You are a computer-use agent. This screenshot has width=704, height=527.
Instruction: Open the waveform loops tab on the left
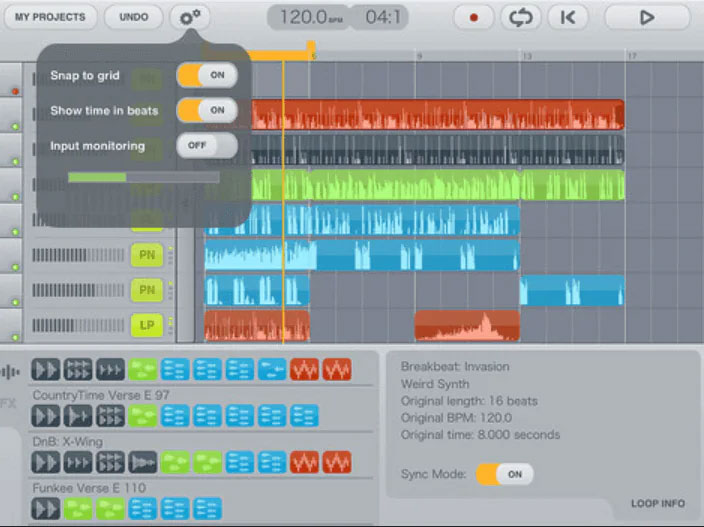click(x=10, y=372)
